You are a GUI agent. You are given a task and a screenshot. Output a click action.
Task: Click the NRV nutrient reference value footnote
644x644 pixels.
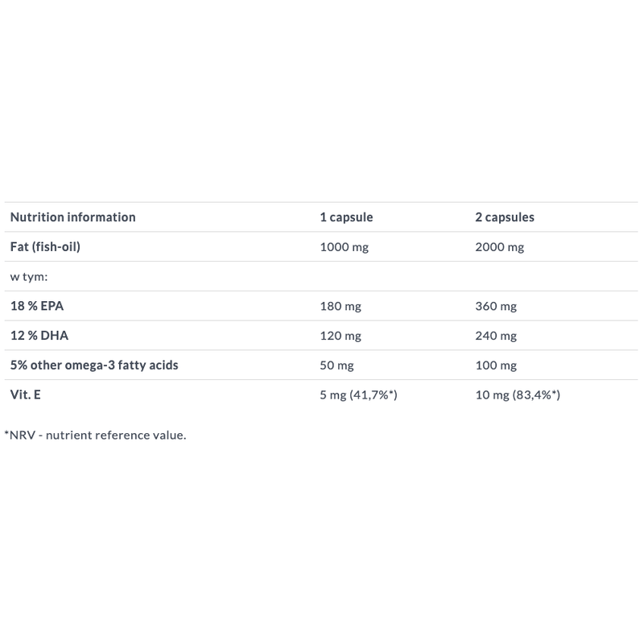coord(95,435)
